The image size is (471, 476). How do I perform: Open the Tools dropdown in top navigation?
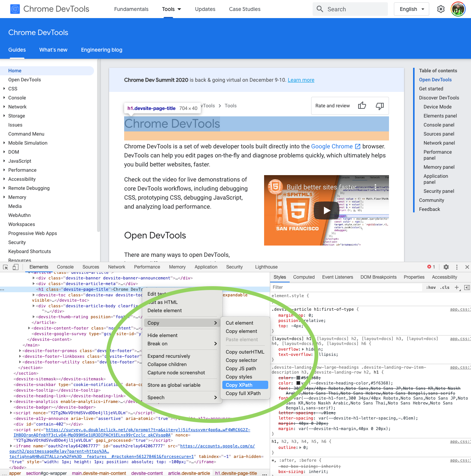172,9
